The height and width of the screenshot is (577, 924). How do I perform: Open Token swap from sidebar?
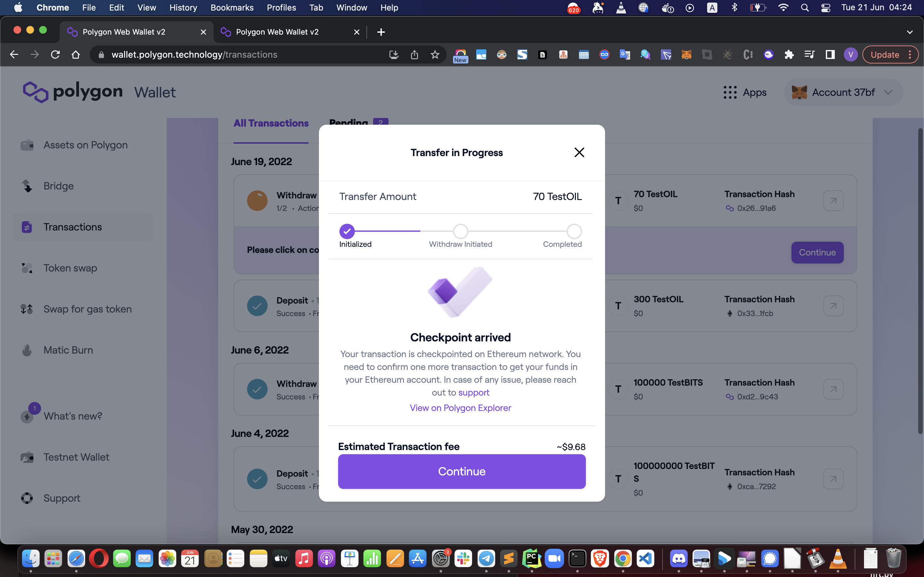tap(70, 268)
